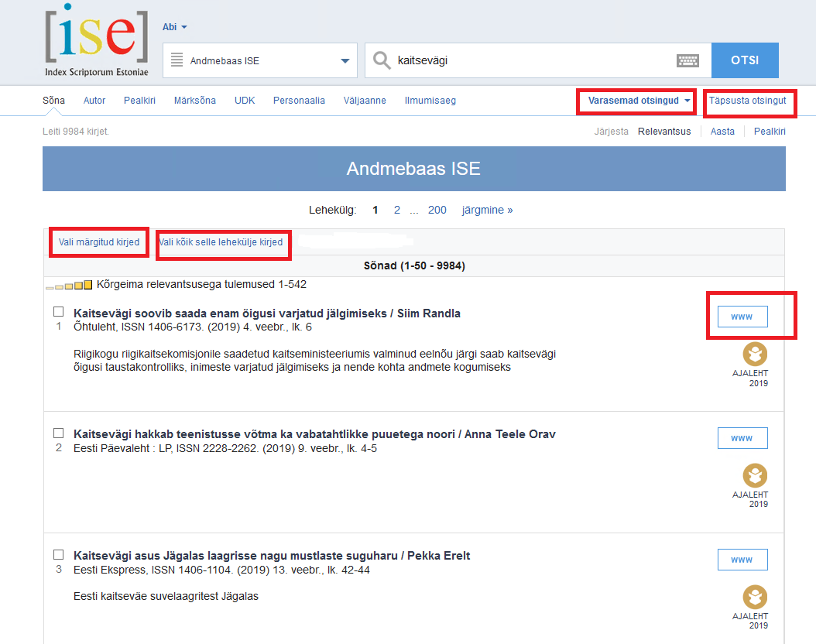Open the www button for result 2
The width and height of the screenshot is (816, 644).
coord(742,438)
